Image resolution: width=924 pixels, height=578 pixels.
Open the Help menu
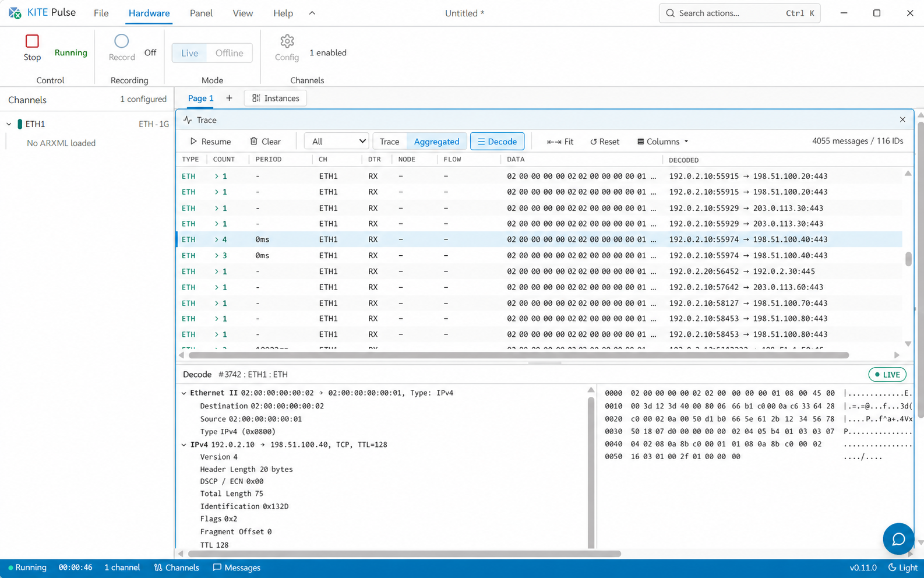283,13
